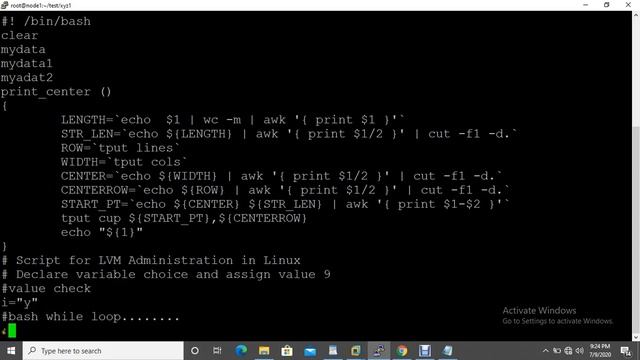
Task: Click the '#! /bin/bash' line
Action: pyautogui.click(x=46, y=21)
